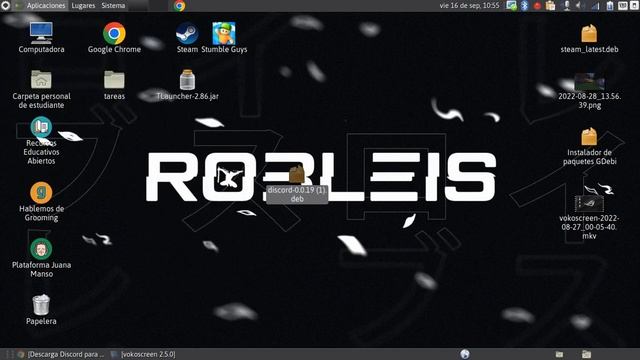Click the red recording tray icon

point(537,6)
